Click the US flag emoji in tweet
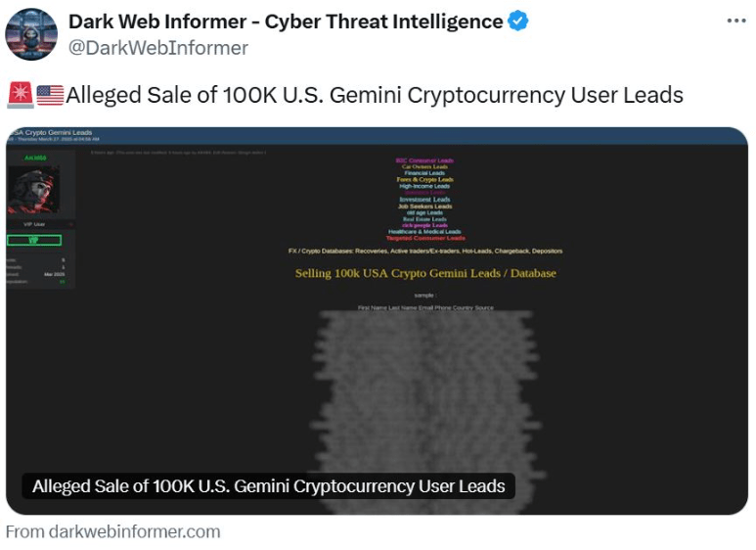 tap(50, 95)
